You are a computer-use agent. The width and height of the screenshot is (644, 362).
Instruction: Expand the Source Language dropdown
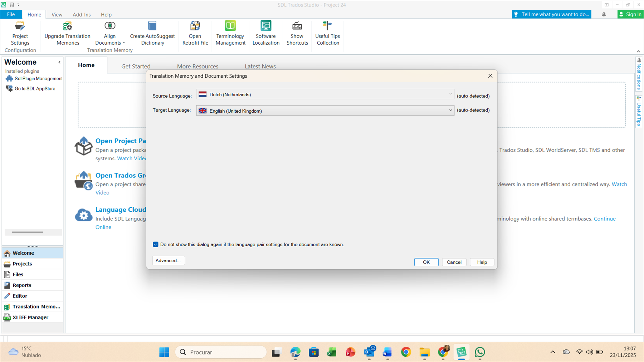click(x=450, y=94)
